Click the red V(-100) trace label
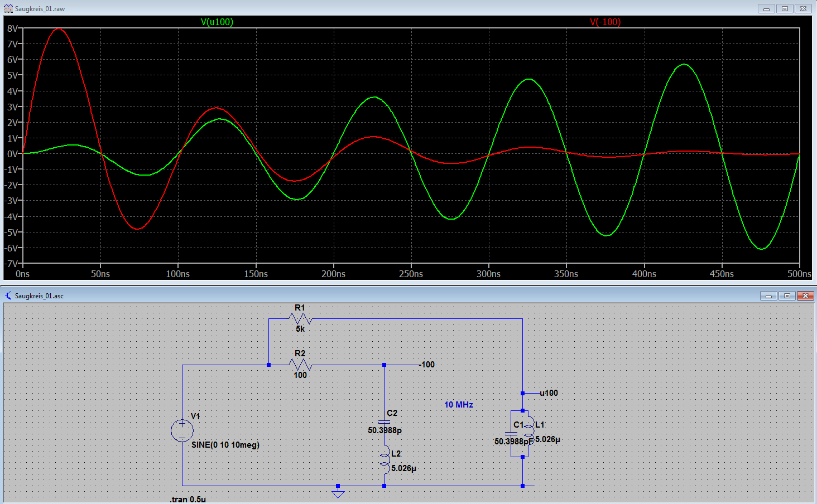 pos(605,22)
